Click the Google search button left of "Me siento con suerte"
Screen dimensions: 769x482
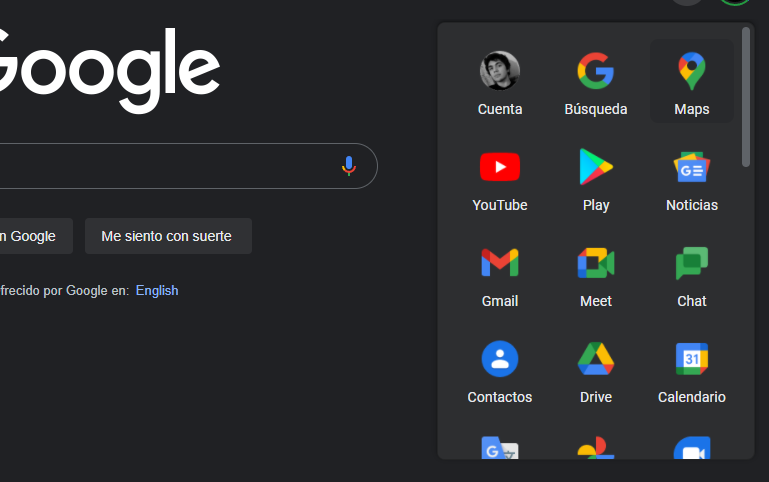(x=34, y=236)
